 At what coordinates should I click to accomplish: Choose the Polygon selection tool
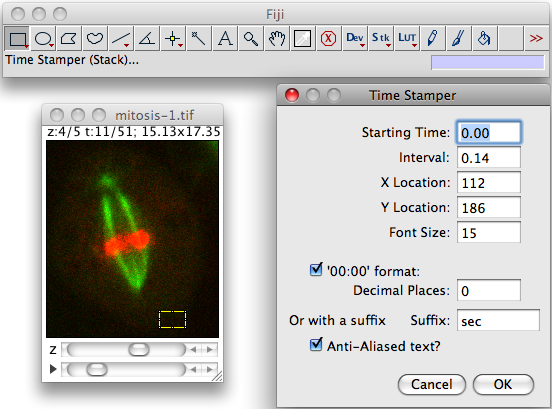click(x=69, y=38)
